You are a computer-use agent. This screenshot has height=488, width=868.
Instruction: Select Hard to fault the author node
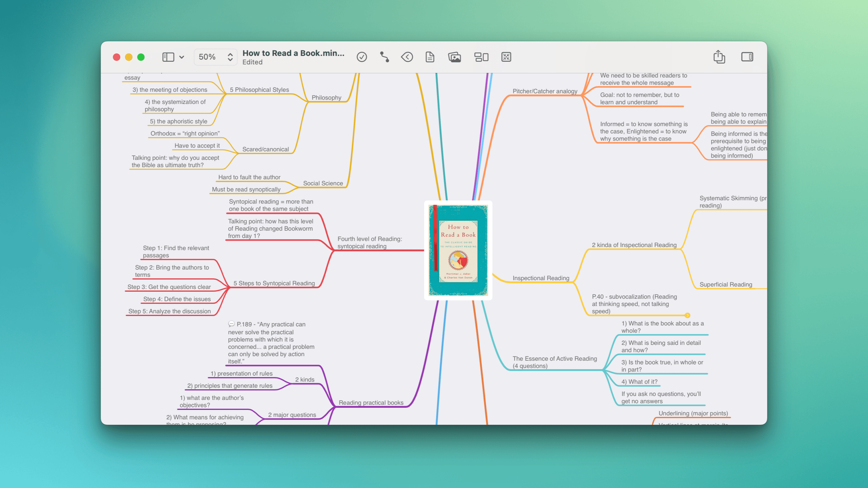pos(249,177)
